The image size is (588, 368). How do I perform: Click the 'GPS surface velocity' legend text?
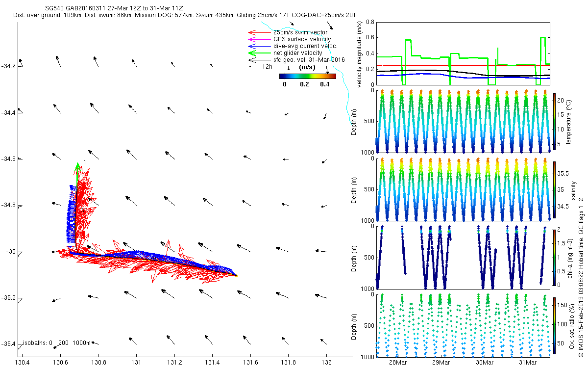tap(302, 39)
